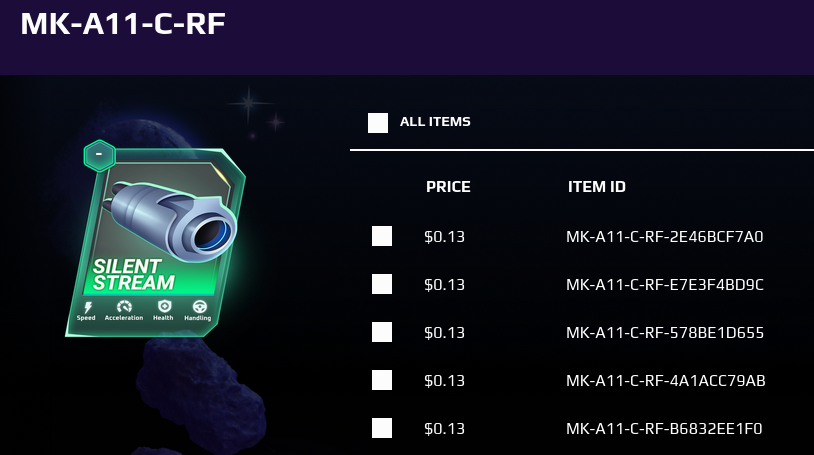
Task: Click the Health shield icon
Action: pos(164,306)
